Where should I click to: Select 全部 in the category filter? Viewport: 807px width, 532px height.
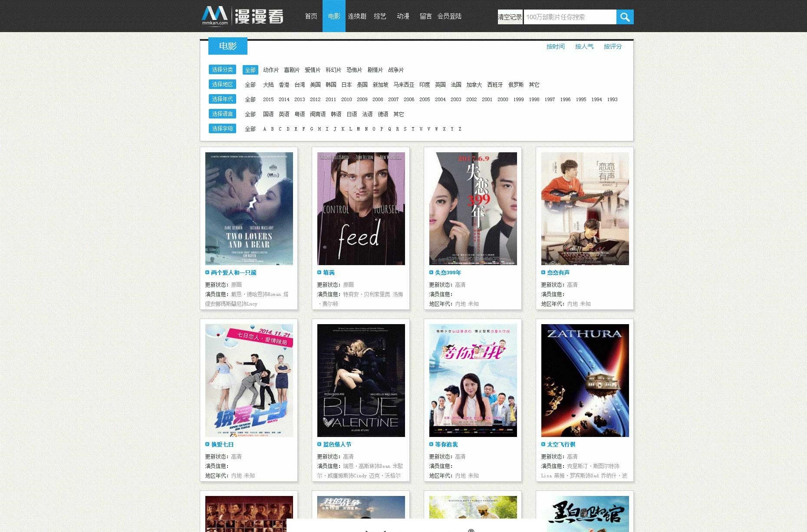pos(250,70)
